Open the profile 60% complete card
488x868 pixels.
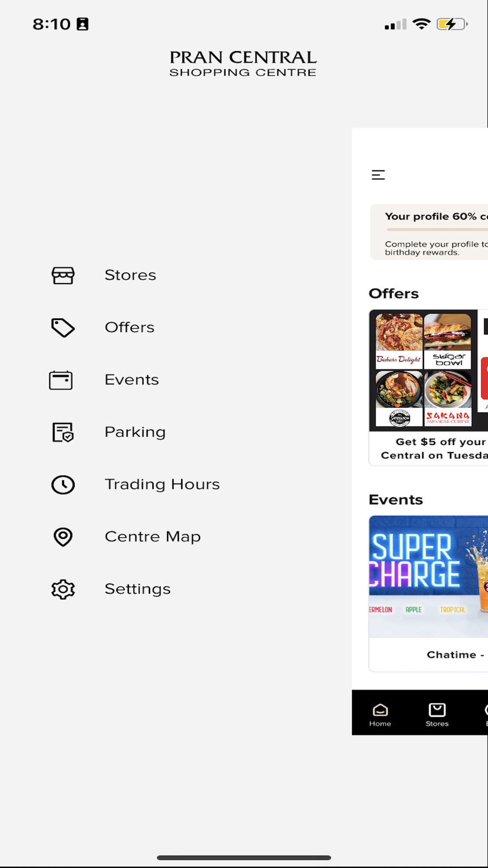tap(429, 232)
